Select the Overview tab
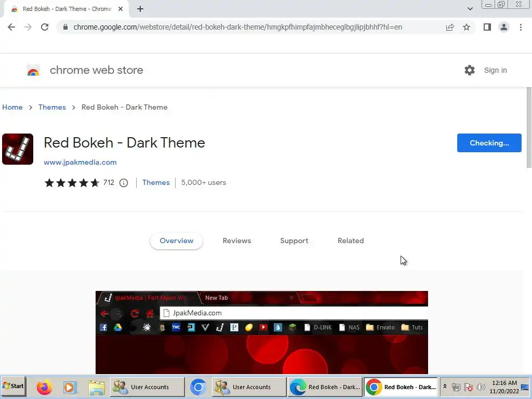This screenshot has width=532, height=399. (x=177, y=241)
